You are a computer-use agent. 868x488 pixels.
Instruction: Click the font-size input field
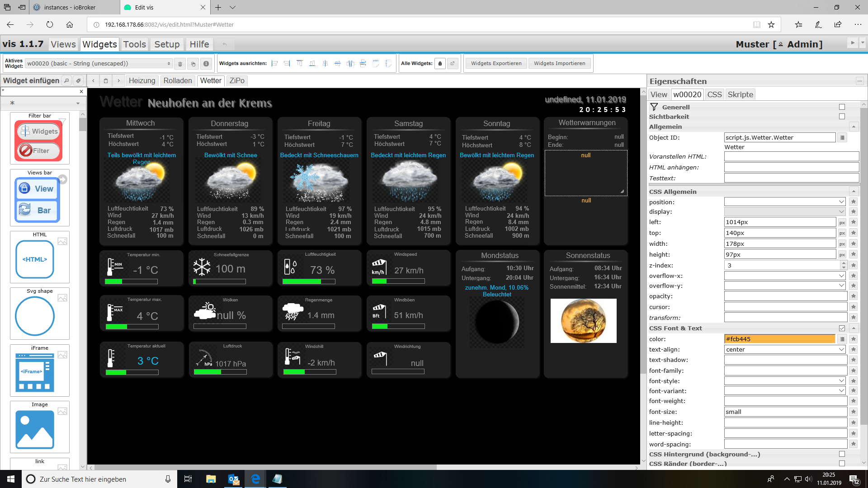point(786,412)
